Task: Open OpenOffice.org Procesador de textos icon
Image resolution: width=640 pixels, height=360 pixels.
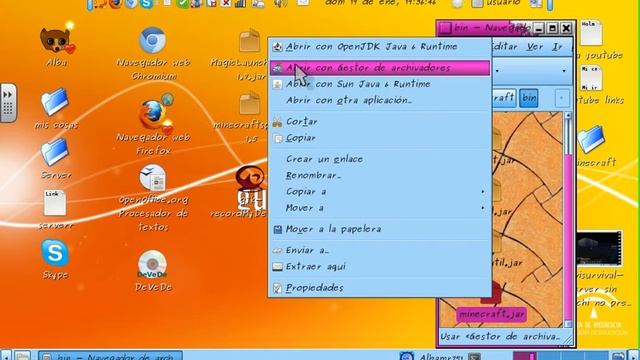Action: pyautogui.click(x=152, y=178)
